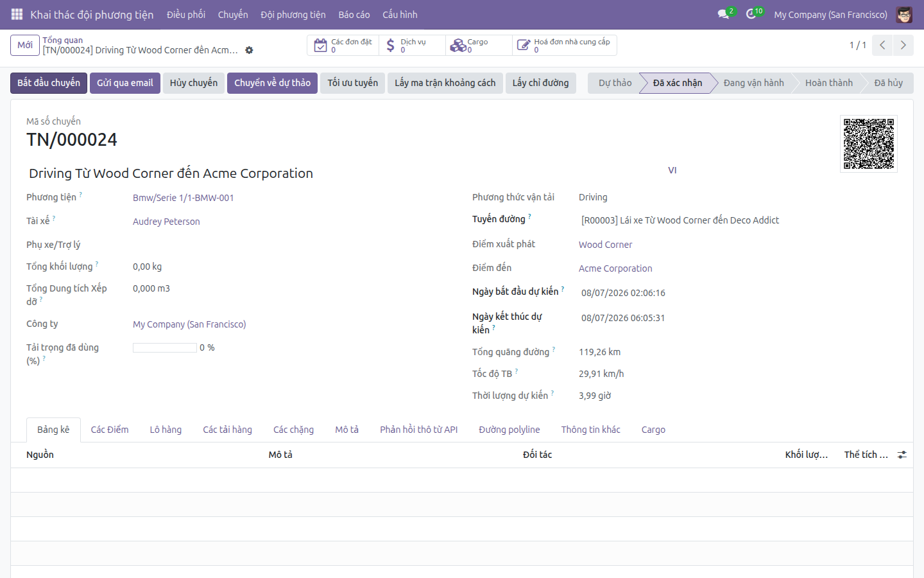Open the Dịch vụ dollar stat button
This screenshot has width=924, height=578.
(412, 46)
